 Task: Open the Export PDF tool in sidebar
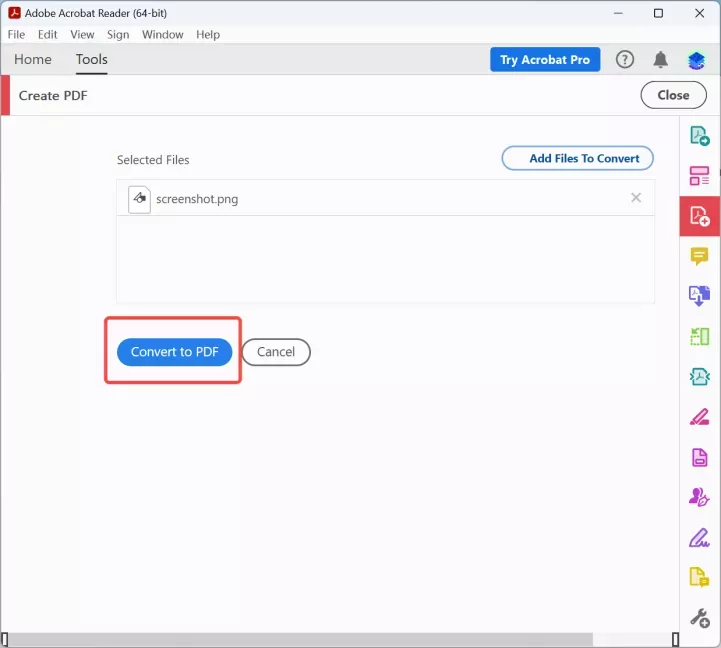699,136
